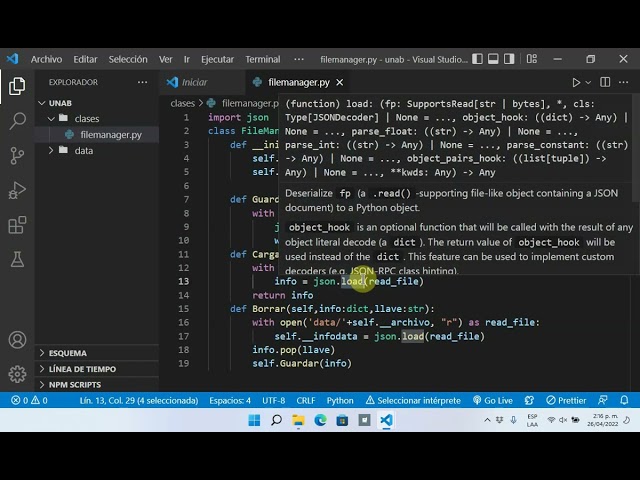Expand the ESQUEMA section
This screenshot has height=480, width=640.
pyautogui.click(x=97, y=353)
